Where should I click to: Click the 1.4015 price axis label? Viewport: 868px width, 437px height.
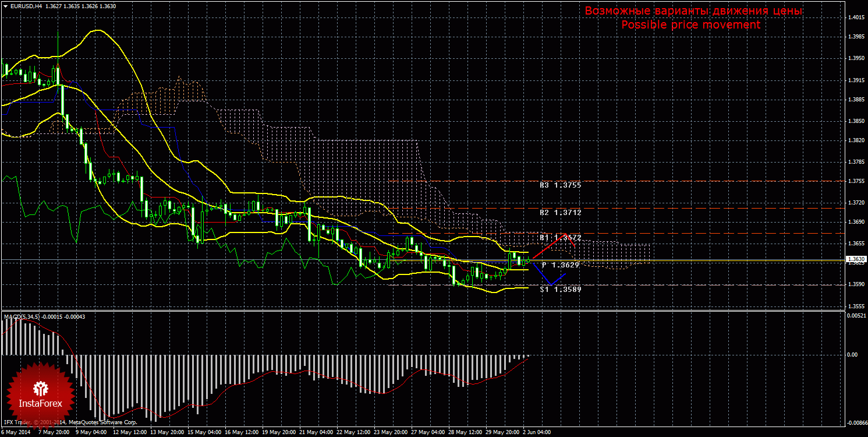click(x=855, y=17)
